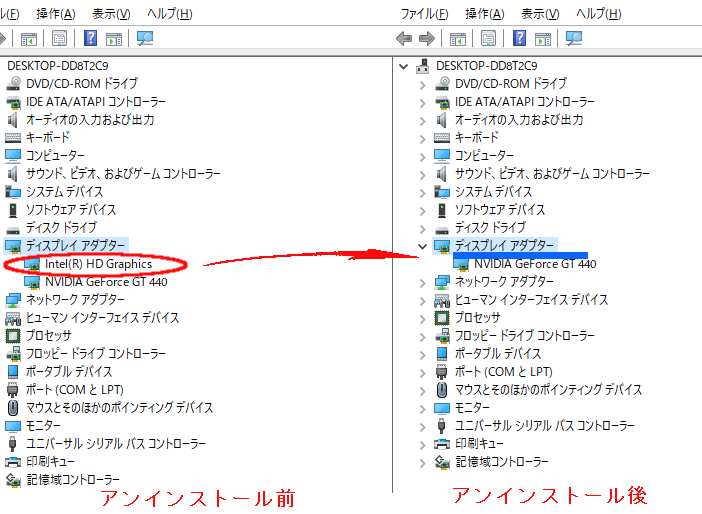Collapse ディスプレイ アダプター in the right window
This screenshot has height=514, width=702.
pyautogui.click(x=422, y=246)
